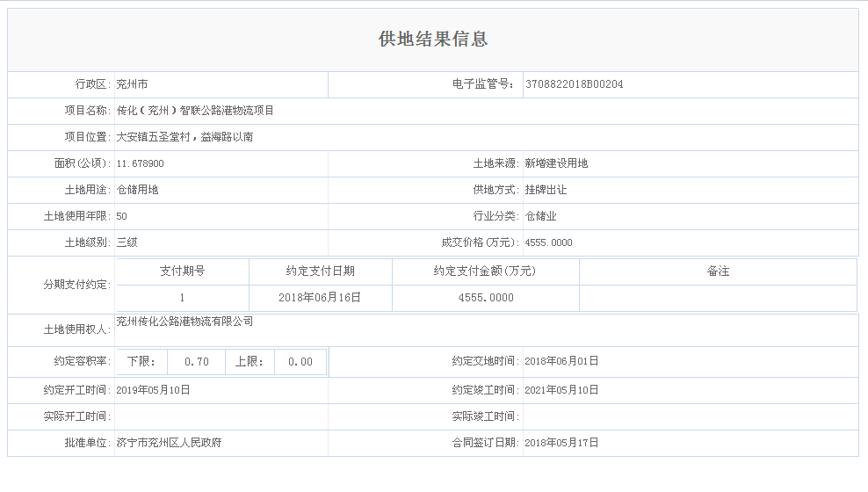The height and width of the screenshot is (492, 868).
Task: Select the agreed payment date 2018年06月16日
Action: coord(320,298)
